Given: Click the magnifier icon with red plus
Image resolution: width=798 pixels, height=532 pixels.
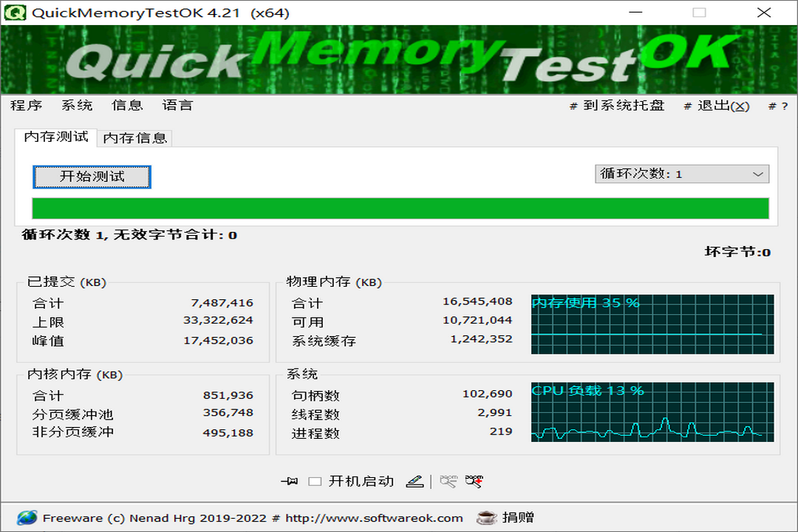Looking at the screenshot, I should tap(474, 482).
